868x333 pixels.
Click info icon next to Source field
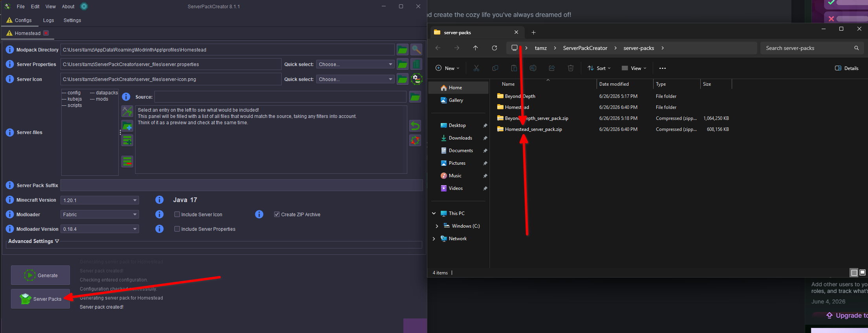click(126, 97)
